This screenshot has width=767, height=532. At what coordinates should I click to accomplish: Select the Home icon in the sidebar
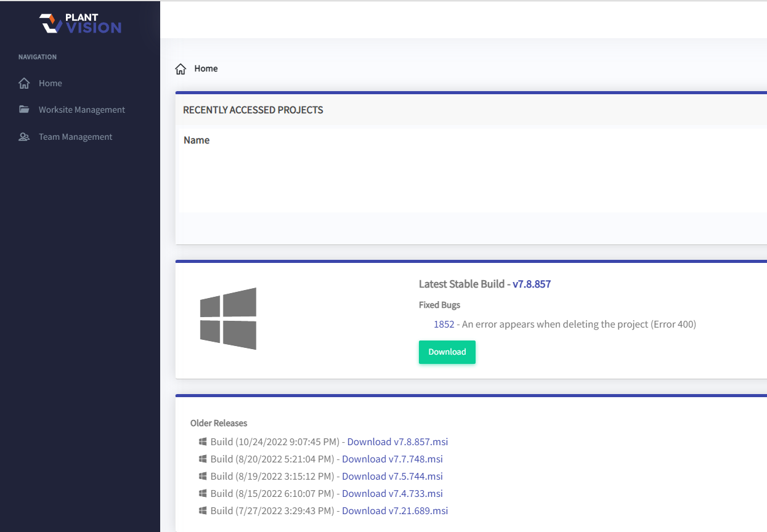(x=23, y=83)
